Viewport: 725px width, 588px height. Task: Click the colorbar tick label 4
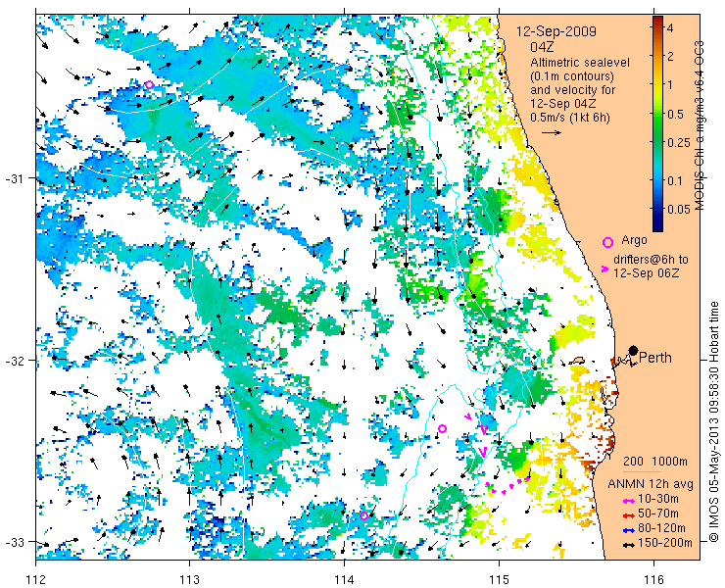coord(671,27)
